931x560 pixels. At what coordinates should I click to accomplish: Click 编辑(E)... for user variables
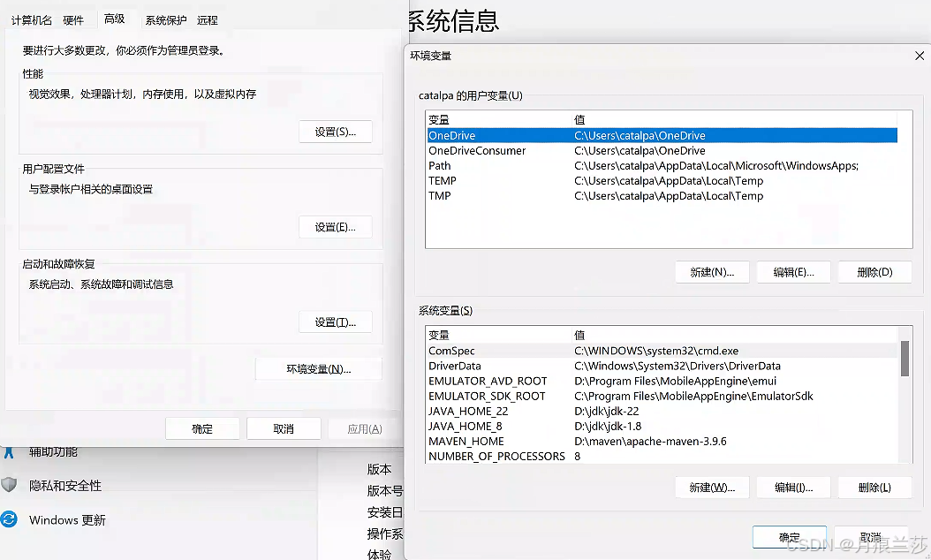(793, 272)
